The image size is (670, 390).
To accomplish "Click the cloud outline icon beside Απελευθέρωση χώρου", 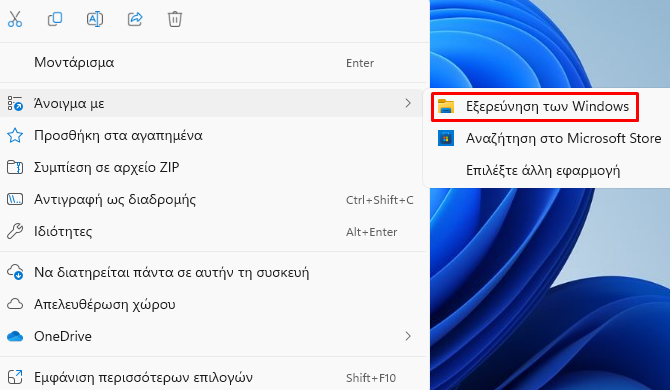I will click(x=15, y=304).
